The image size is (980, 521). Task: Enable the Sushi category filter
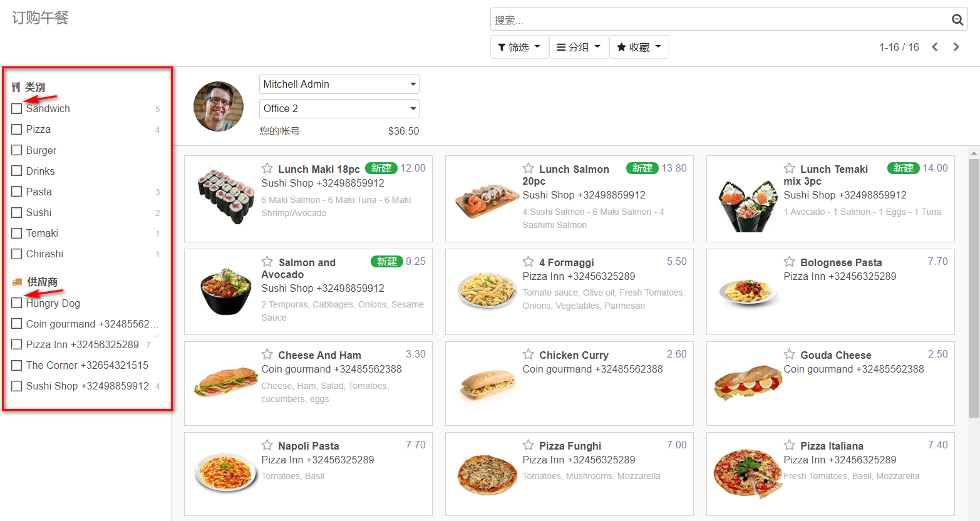[x=17, y=213]
